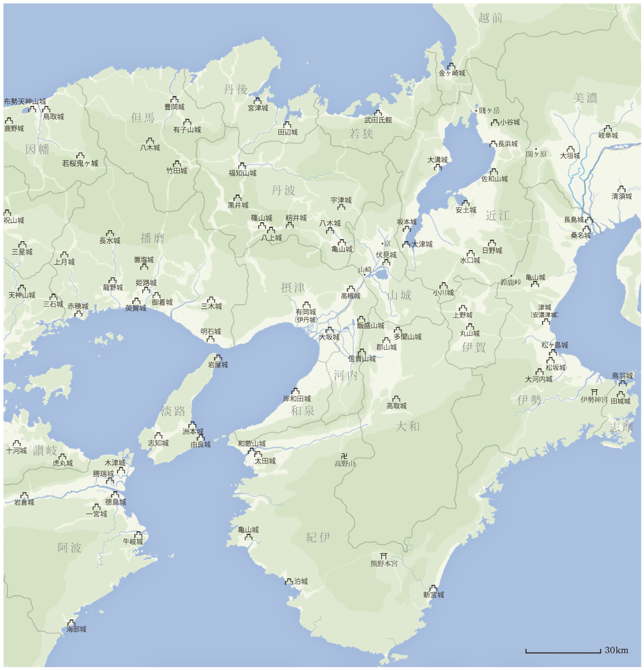Click the 若桜鬼ヶ城 castle marker
The height and width of the screenshot is (670, 644).
[x=80, y=156]
